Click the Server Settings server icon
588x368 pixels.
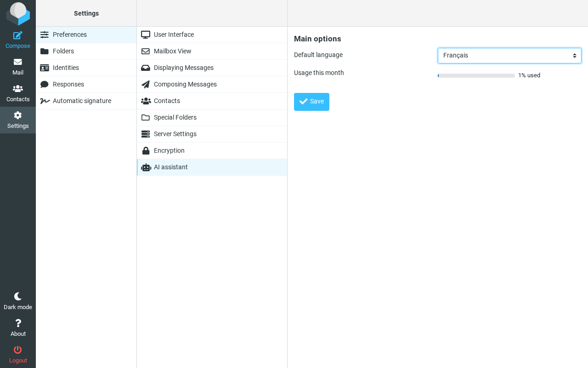(146, 134)
